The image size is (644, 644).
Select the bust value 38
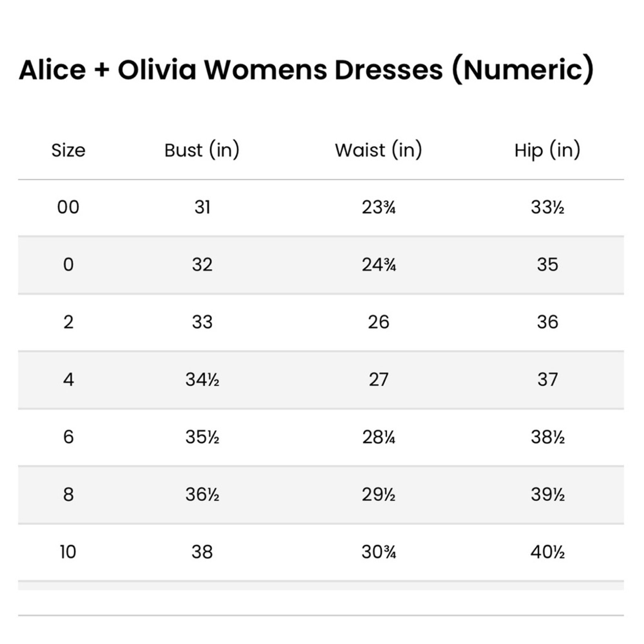[x=202, y=552]
